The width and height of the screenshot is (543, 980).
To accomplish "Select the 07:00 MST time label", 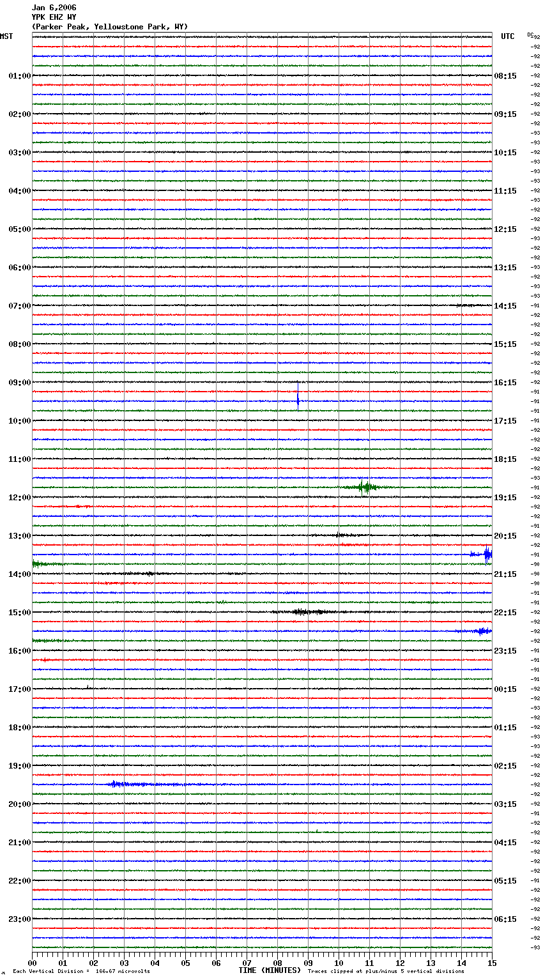I will (x=20, y=306).
